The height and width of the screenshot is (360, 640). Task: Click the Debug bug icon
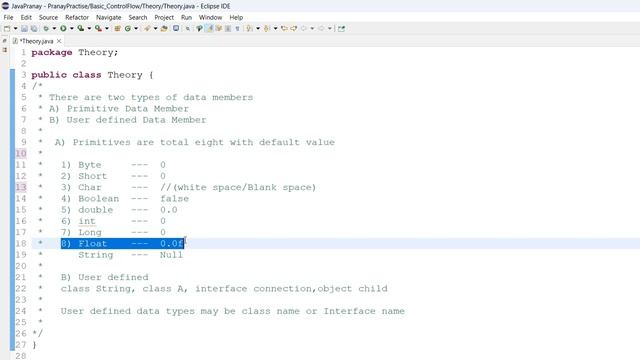coord(46,29)
